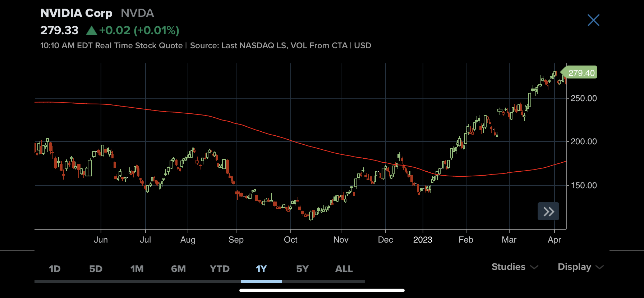Image resolution: width=644 pixels, height=298 pixels.
Task: Click the double-arrow scroll forward button
Action: click(x=548, y=211)
